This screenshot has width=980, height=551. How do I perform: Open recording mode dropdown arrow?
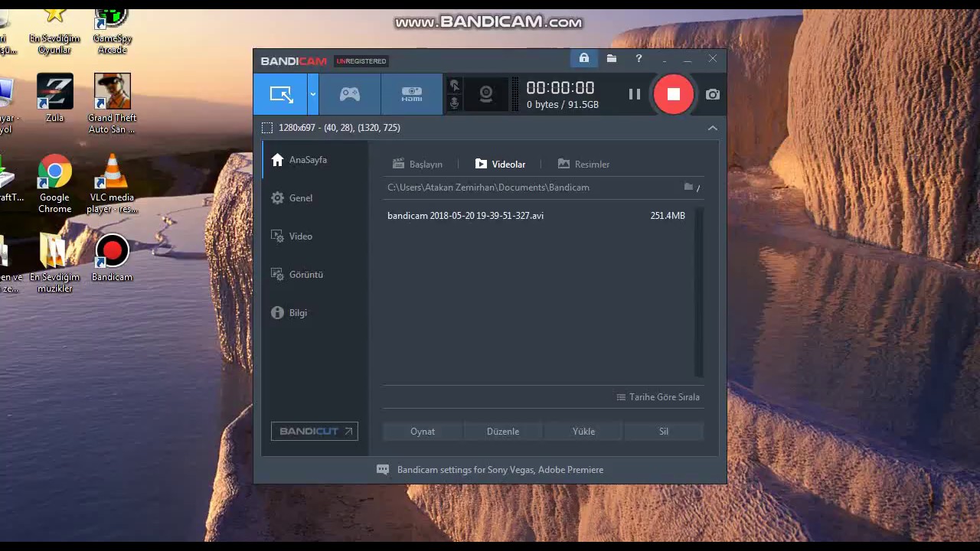pyautogui.click(x=312, y=94)
